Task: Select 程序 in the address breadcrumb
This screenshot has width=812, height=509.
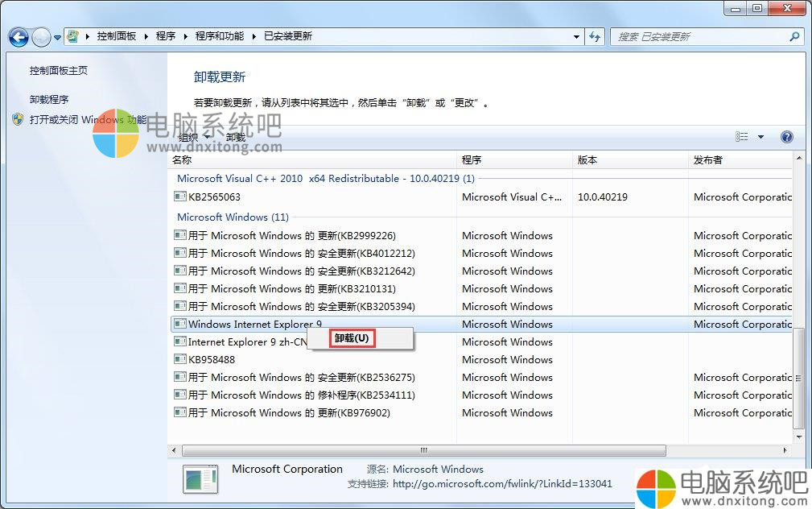Action: [x=166, y=36]
